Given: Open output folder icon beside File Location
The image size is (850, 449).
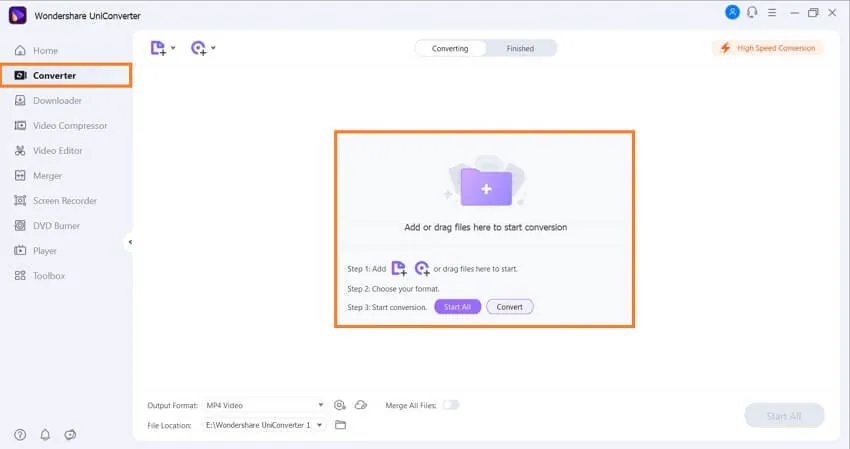Looking at the screenshot, I should (x=340, y=425).
